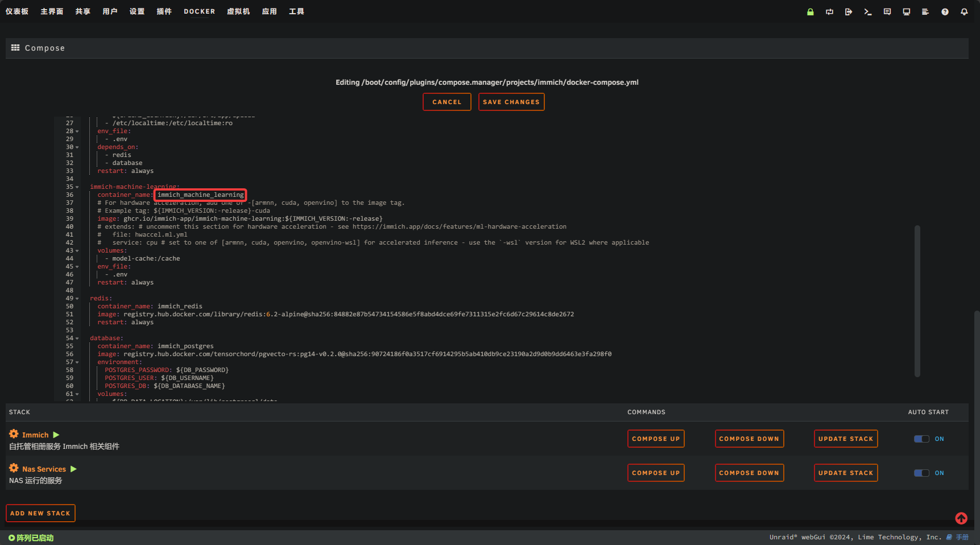Open the 仪表板 menu
The image size is (980, 545).
[17, 11]
